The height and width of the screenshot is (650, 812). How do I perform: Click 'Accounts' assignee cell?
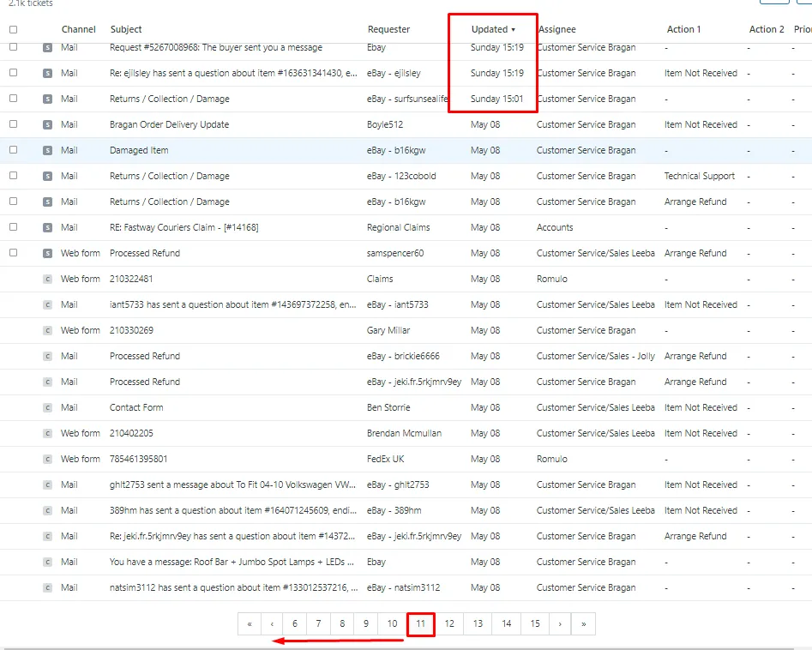coord(555,227)
